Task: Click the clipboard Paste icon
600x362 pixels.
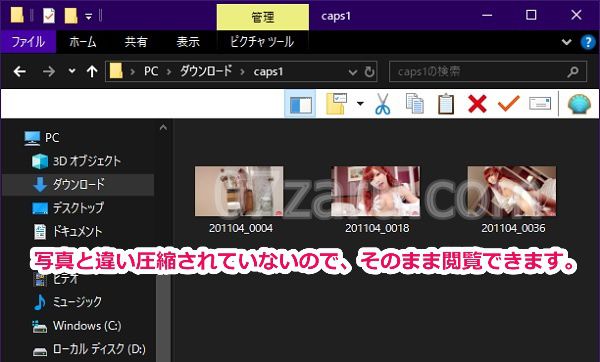Action: [x=446, y=104]
